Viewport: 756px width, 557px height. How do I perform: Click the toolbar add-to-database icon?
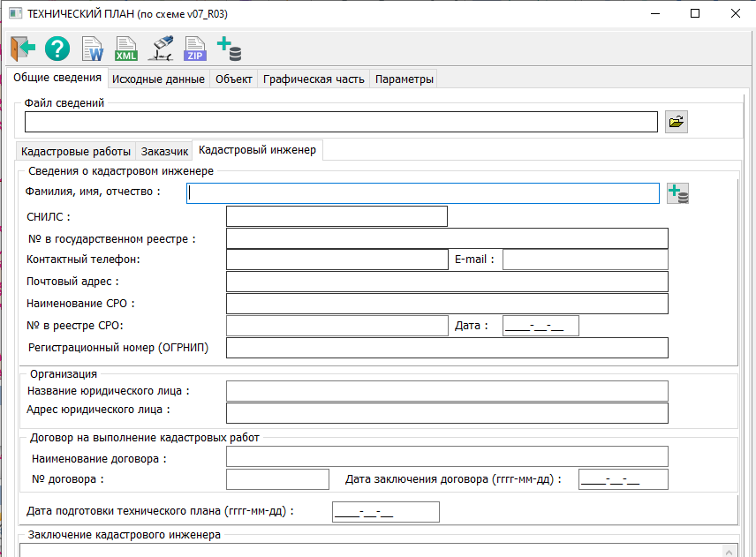coord(229,48)
